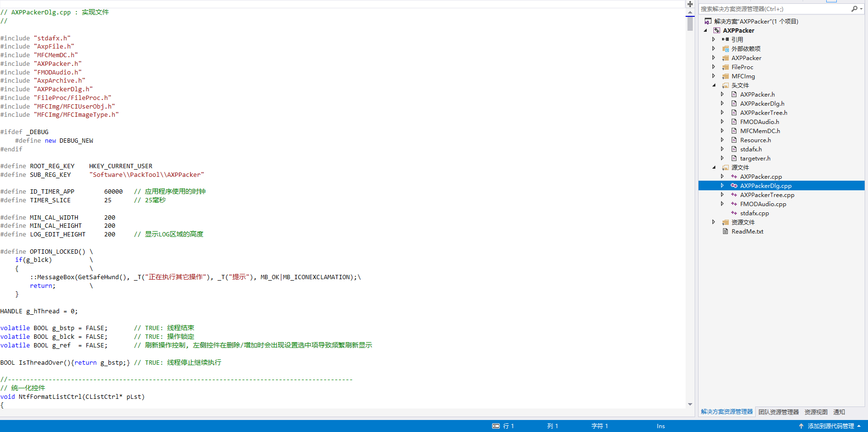The image size is (868, 432).
Task: Select AXPPackerTree.cpp in the tree
Action: (x=767, y=195)
